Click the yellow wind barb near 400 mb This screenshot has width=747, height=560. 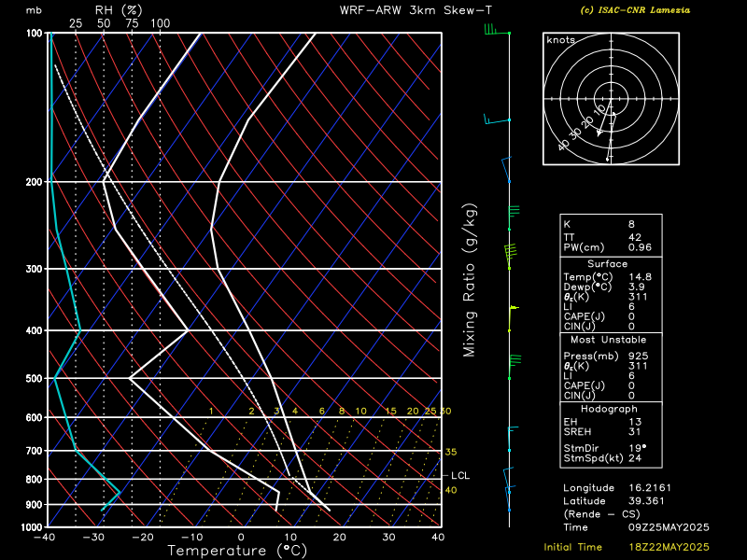513,318
